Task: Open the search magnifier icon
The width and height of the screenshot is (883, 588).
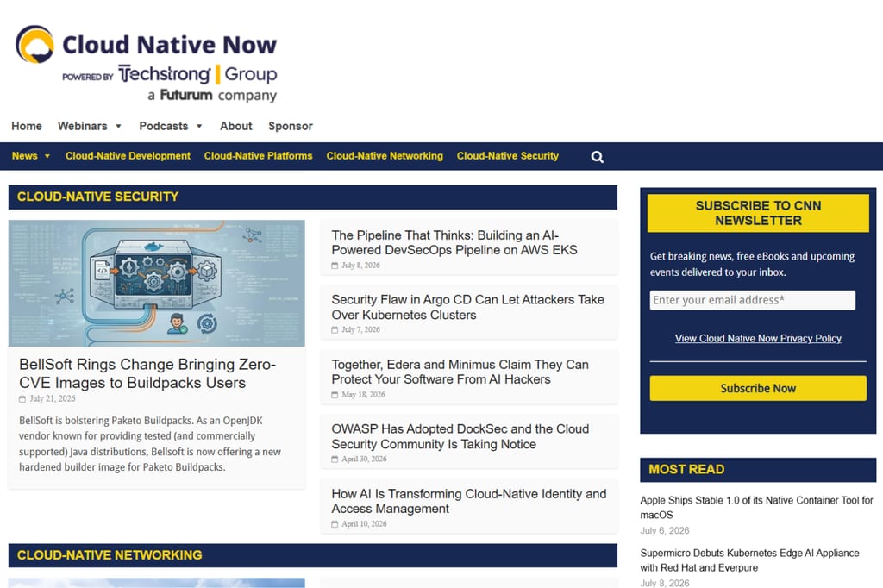Action: click(598, 157)
